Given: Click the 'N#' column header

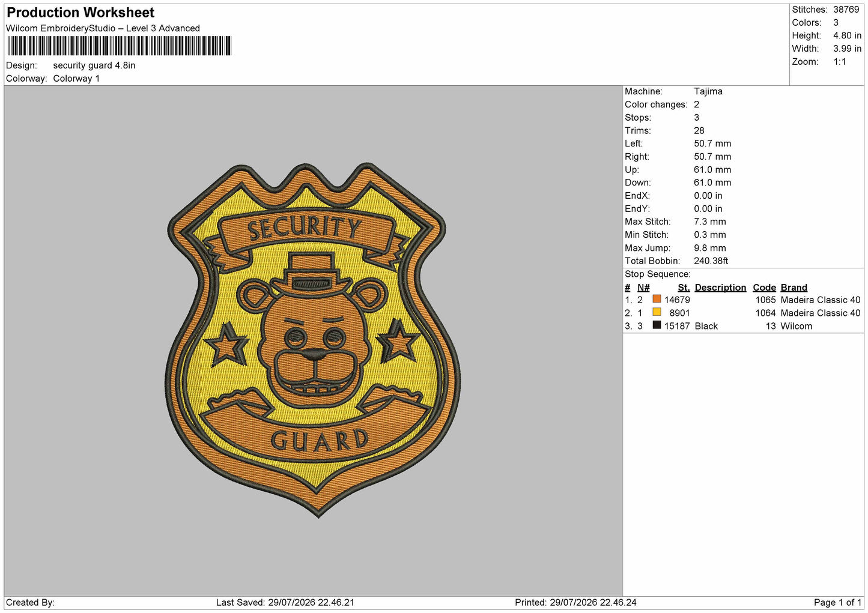Looking at the screenshot, I should [643, 288].
